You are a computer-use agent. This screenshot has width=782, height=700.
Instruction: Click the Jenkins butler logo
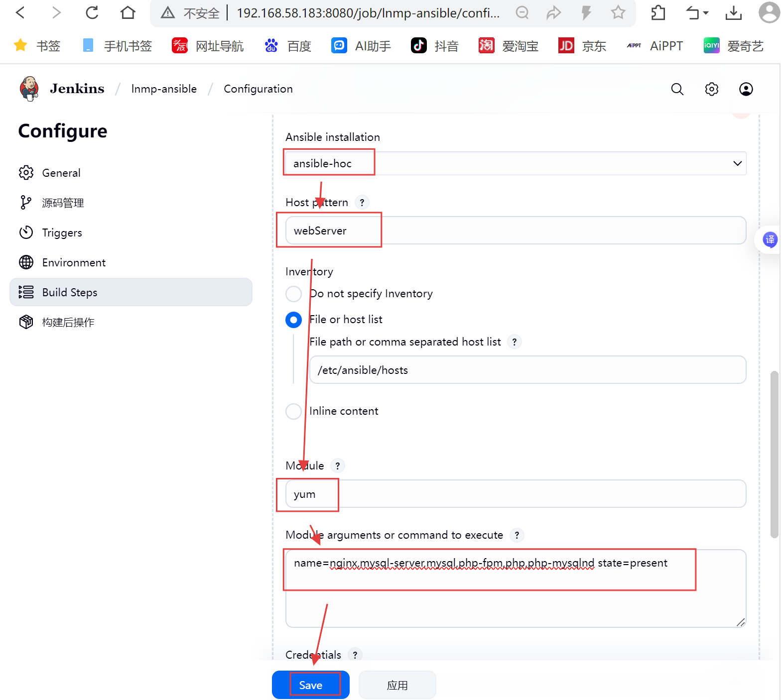(29, 89)
